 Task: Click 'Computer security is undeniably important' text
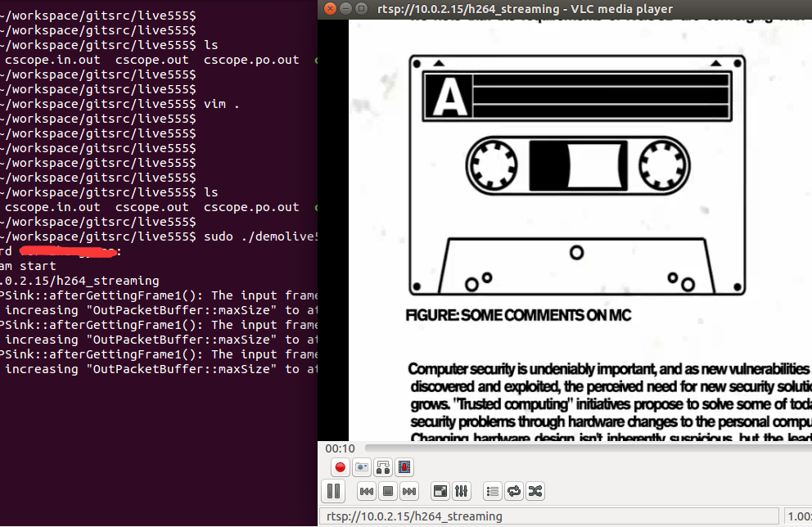coord(533,369)
